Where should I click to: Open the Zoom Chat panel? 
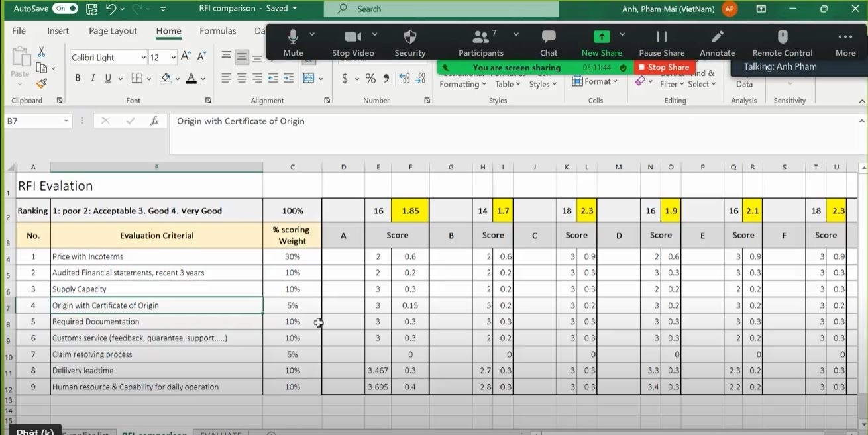click(x=548, y=42)
